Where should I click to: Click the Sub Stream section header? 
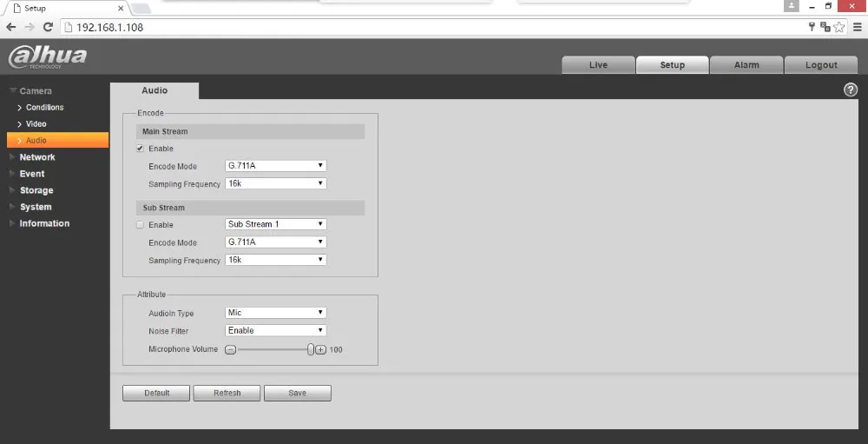[250, 208]
